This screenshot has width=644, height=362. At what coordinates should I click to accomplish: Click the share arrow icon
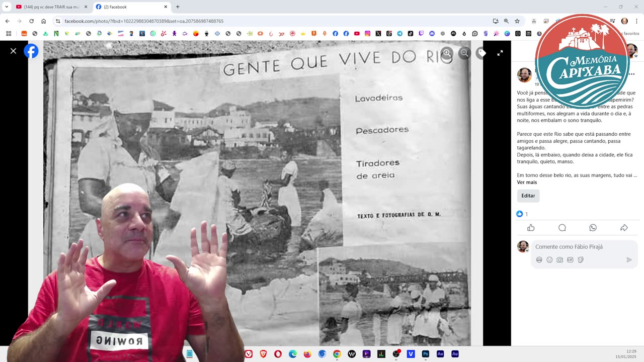(x=624, y=228)
